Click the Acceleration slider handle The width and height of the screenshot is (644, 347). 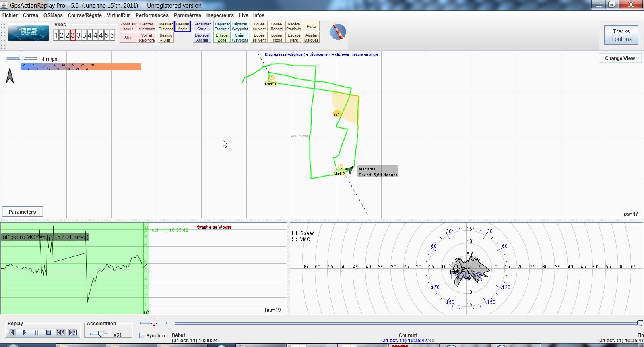(101, 334)
